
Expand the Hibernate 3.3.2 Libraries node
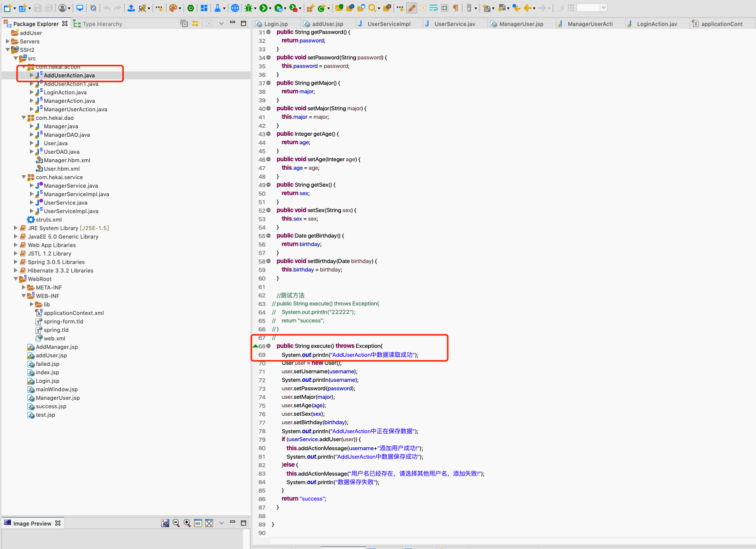15,271
